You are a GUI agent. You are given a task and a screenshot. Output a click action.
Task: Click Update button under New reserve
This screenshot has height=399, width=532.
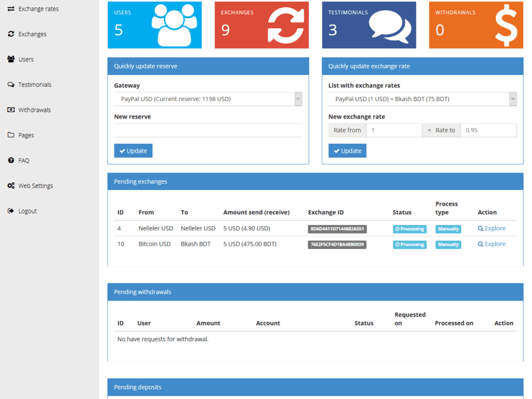134,151
